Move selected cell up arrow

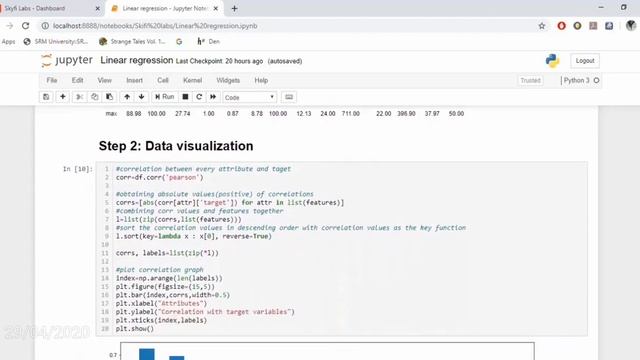pyautogui.click(x=127, y=97)
